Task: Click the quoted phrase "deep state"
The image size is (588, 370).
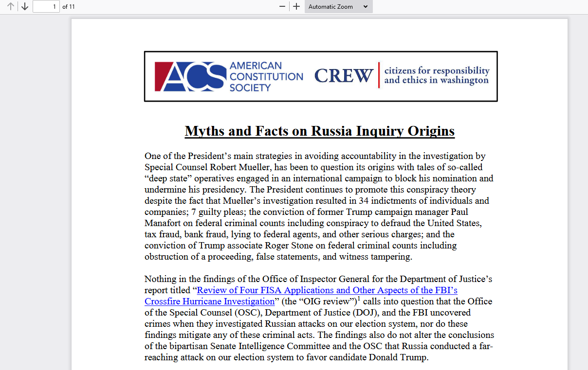Action: (x=168, y=178)
